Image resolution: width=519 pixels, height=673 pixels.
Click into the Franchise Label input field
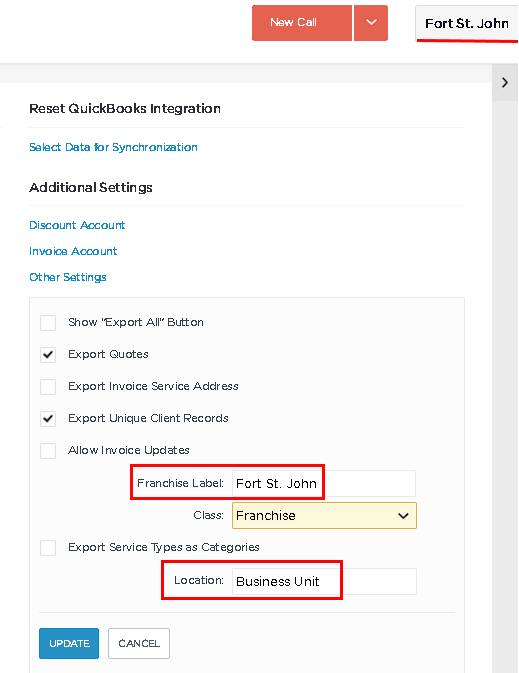coord(324,484)
